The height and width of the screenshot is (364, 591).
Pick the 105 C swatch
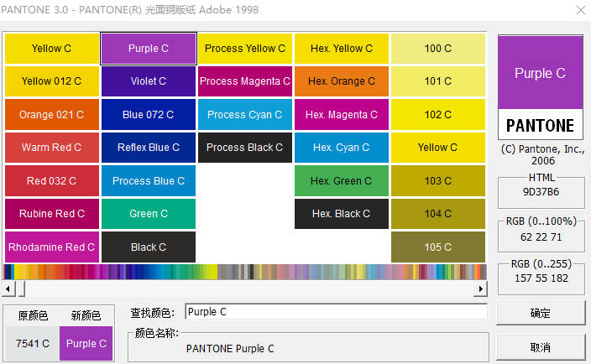point(438,247)
